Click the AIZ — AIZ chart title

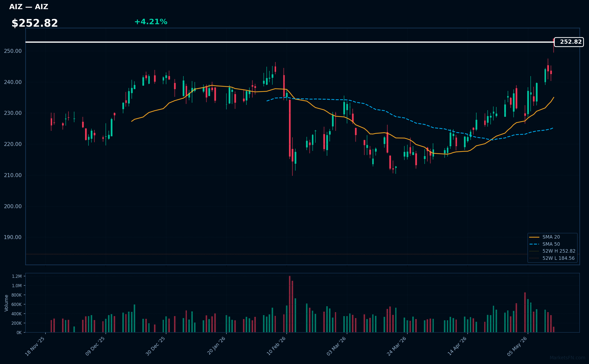29,7
